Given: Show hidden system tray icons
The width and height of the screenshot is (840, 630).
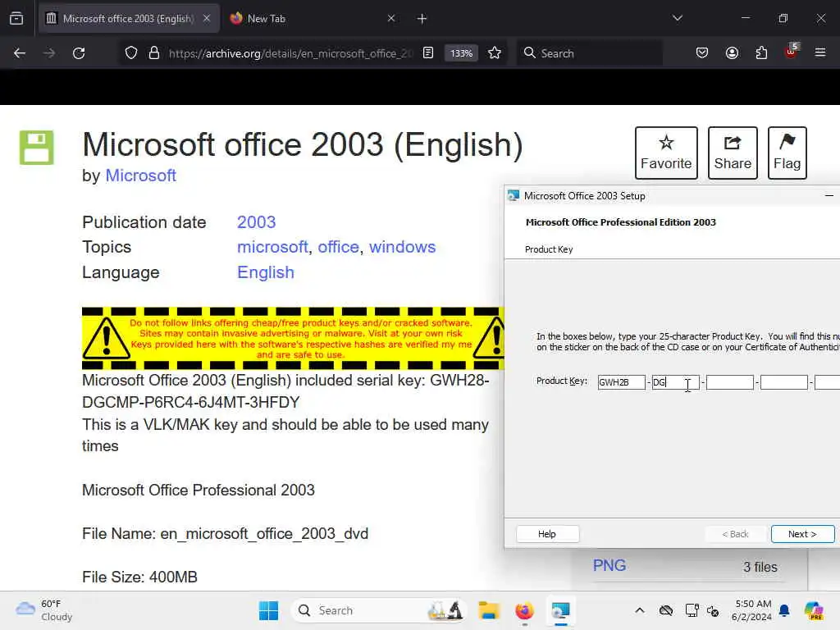Looking at the screenshot, I should tap(640, 610).
